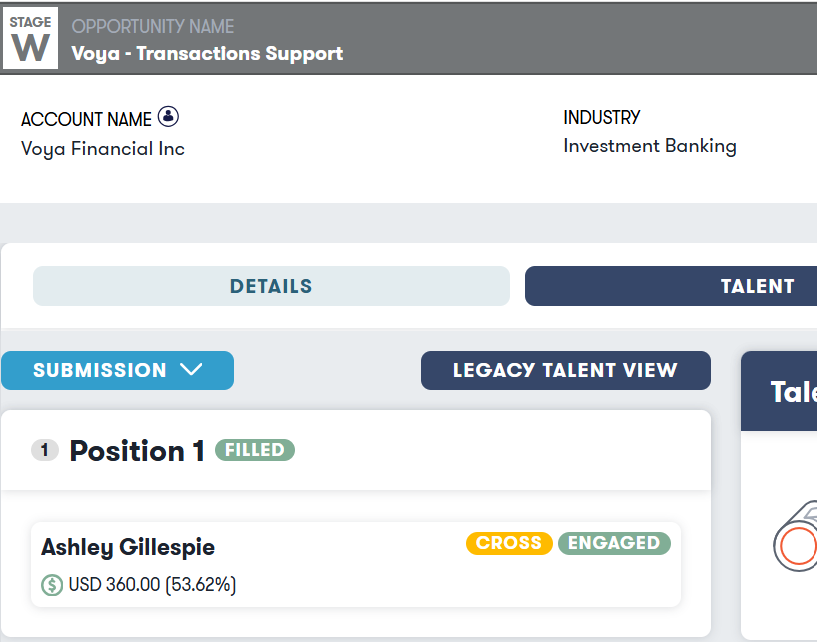Click the Engaged status tag
817x642 pixels.
614,543
